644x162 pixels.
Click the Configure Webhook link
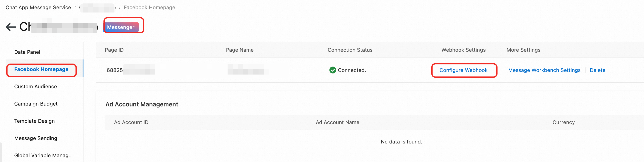pyautogui.click(x=463, y=70)
